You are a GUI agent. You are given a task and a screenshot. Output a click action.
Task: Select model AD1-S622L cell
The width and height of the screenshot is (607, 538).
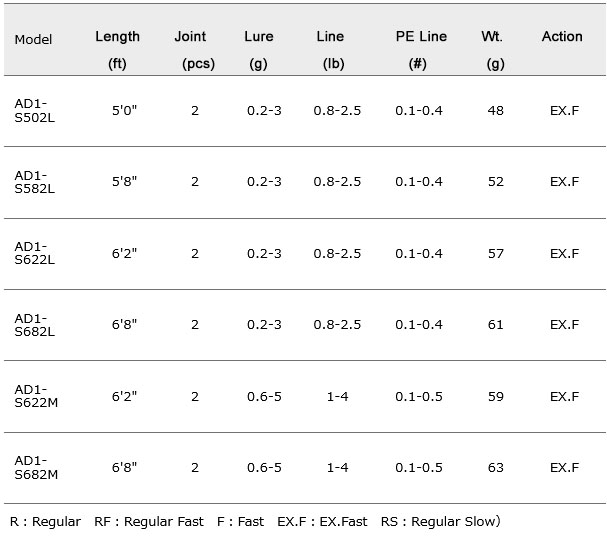(x=34, y=253)
